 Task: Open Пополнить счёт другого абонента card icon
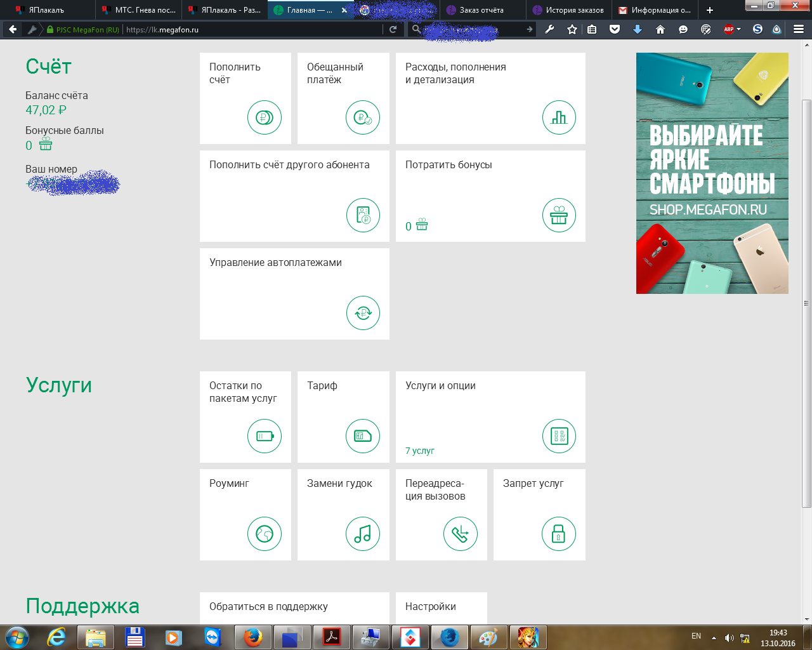click(363, 215)
